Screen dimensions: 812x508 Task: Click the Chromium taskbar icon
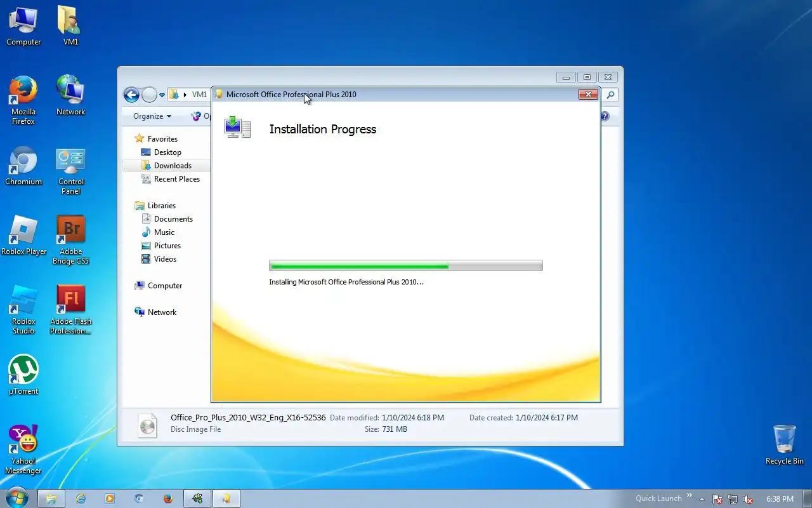(139, 498)
